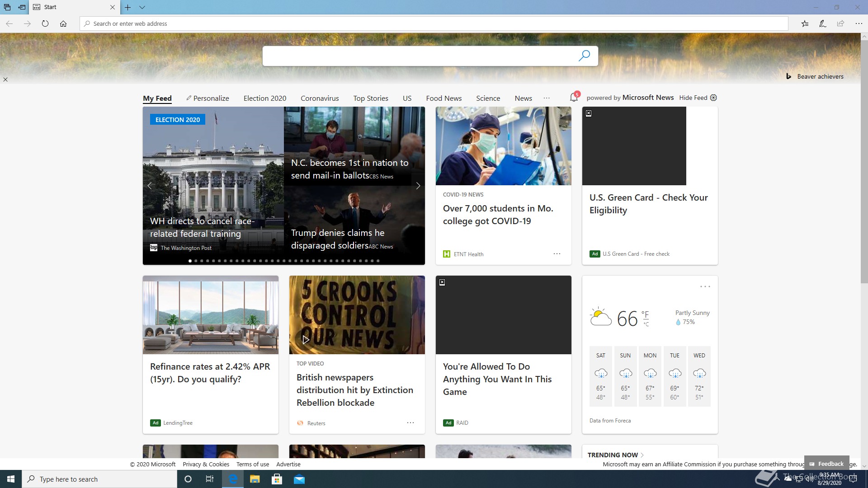Open feed settings gear icon

click(x=713, y=98)
